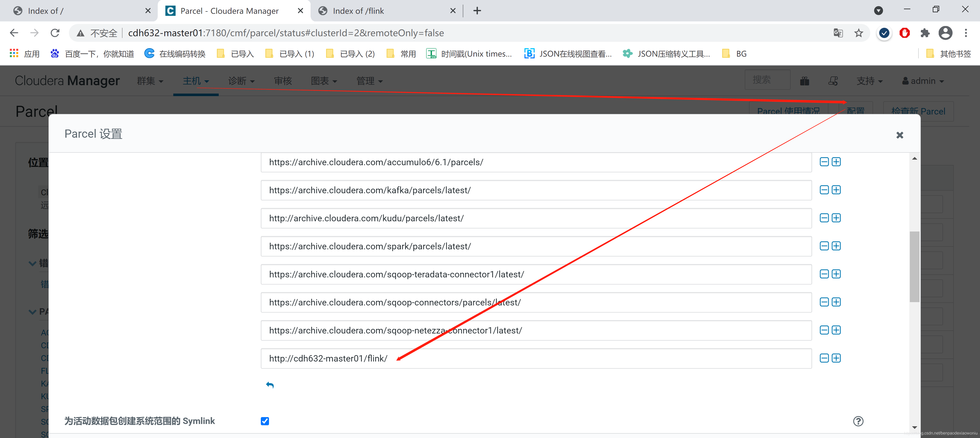Add a row after the spark URL

click(836, 246)
